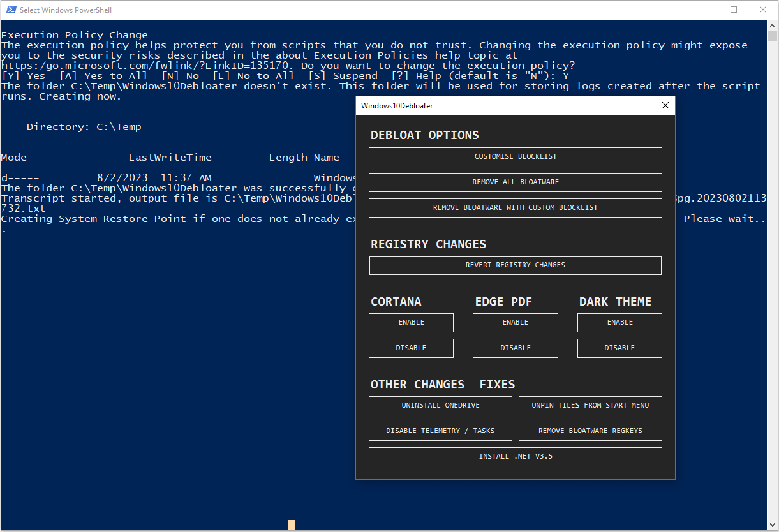Image resolution: width=779 pixels, height=532 pixels.
Task: Click the PowerShell icon in title bar
Action: [x=10, y=10]
